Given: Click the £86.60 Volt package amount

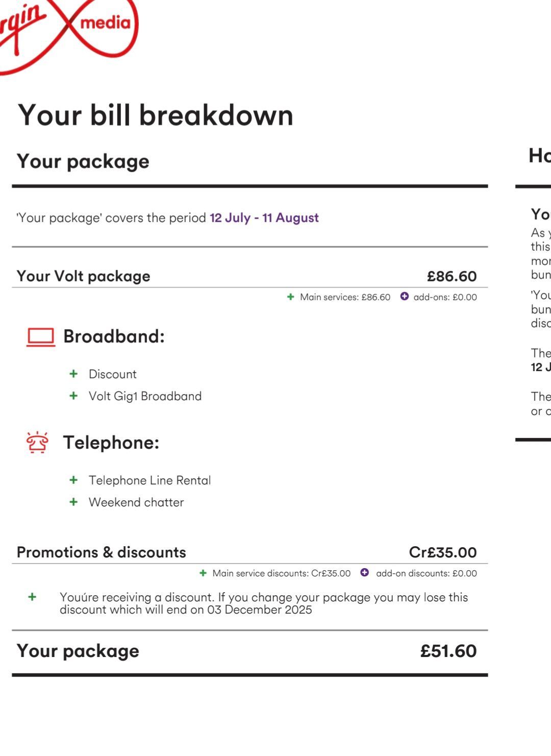Looking at the screenshot, I should pyautogui.click(x=452, y=276).
